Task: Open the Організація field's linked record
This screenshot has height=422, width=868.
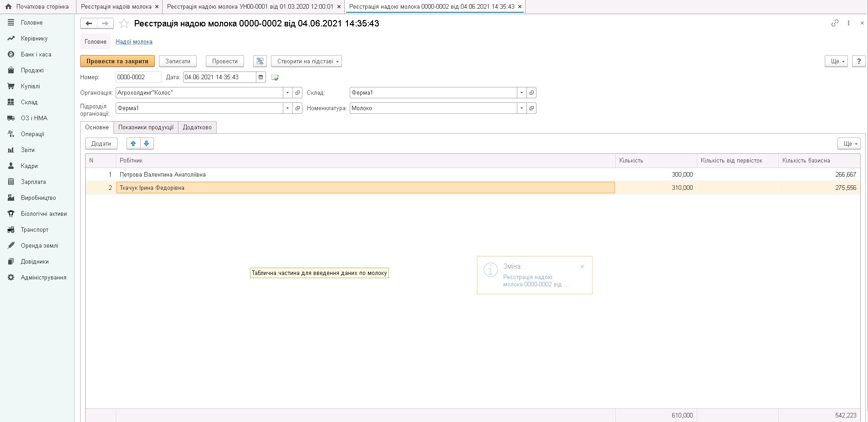Action: [x=298, y=93]
